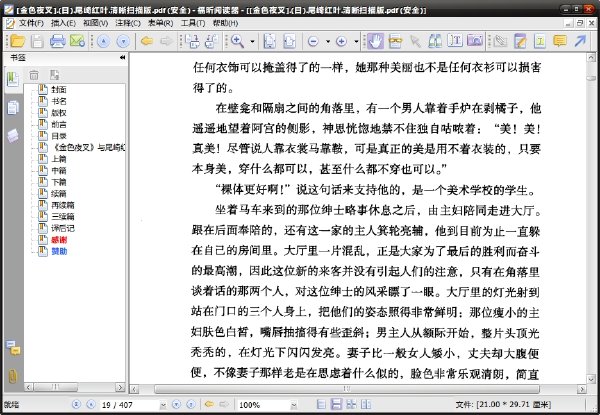
Task: Select the pencil note tool
Action: tap(520, 41)
